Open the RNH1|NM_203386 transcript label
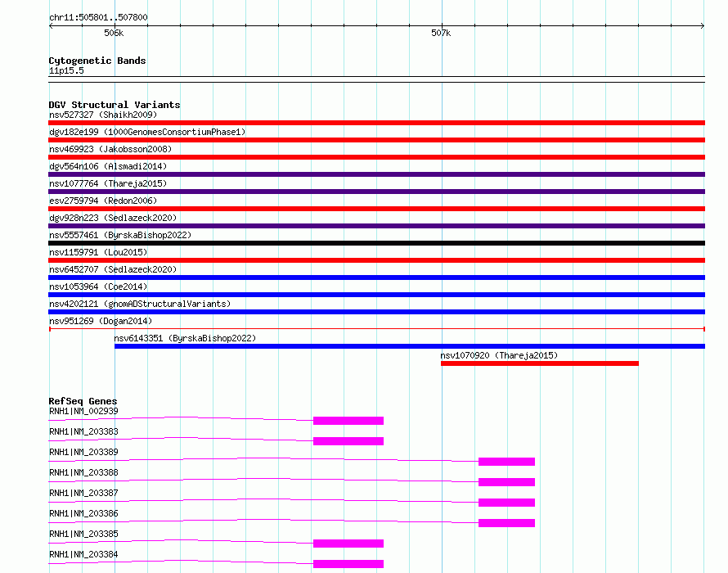The height and width of the screenshot is (573, 728). 83,513
